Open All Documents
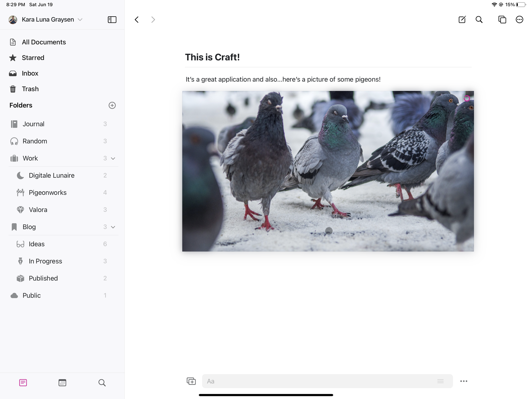532x399 pixels. (x=44, y=42)
